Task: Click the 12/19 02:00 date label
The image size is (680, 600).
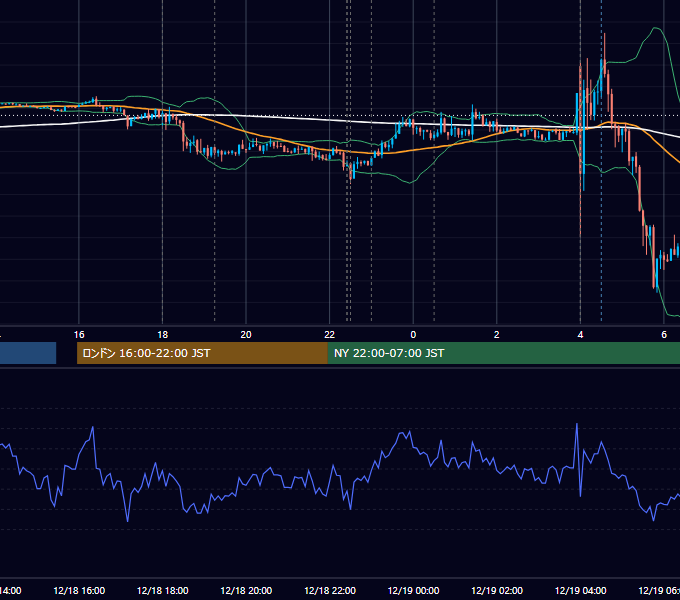Action: [x=497, y=590]
